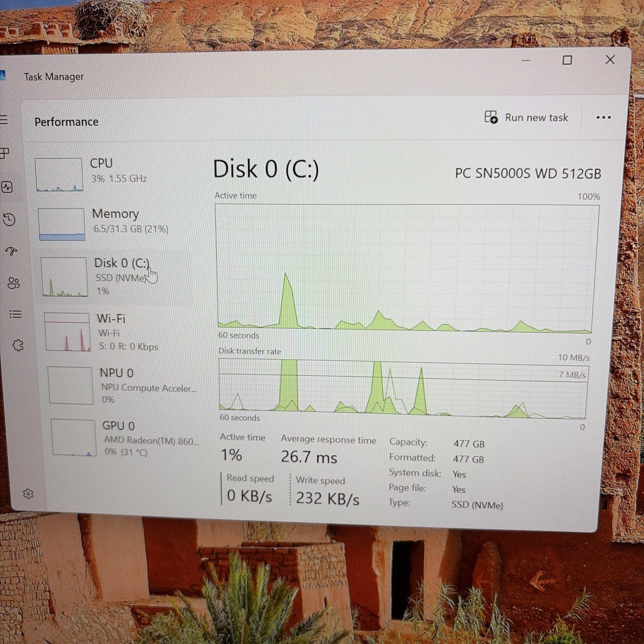644x644 pixels.
Task: Click the Run new task button
Action: [526, 118]
